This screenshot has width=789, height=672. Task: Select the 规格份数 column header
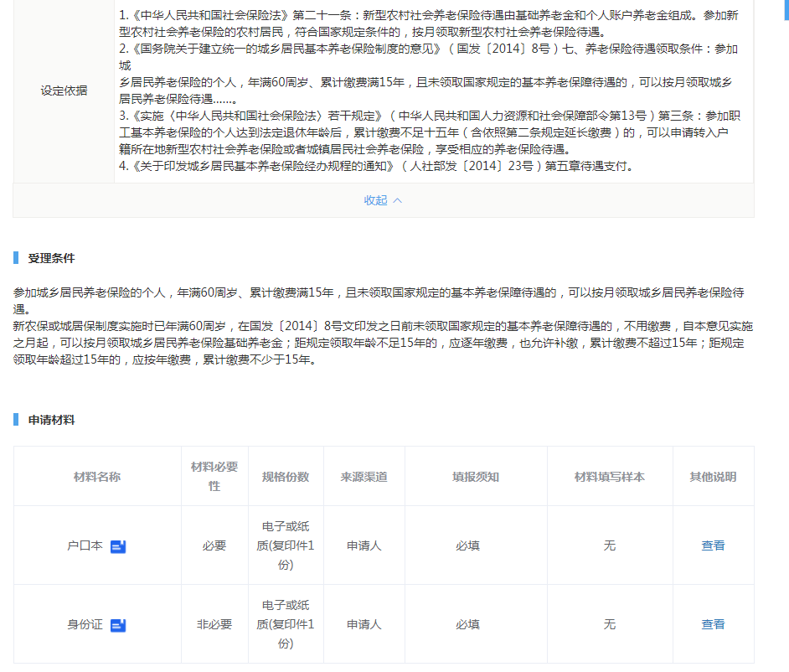pyautogui.click(x=286, y=477)
